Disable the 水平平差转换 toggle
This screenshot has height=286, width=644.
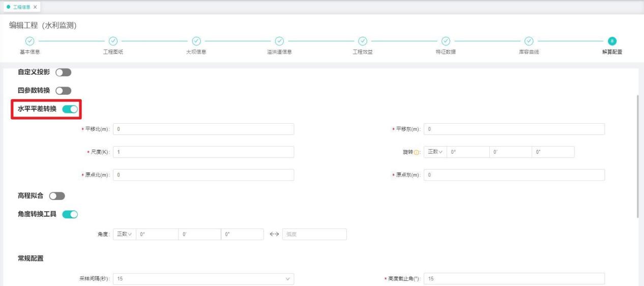[x=70, y=108]
